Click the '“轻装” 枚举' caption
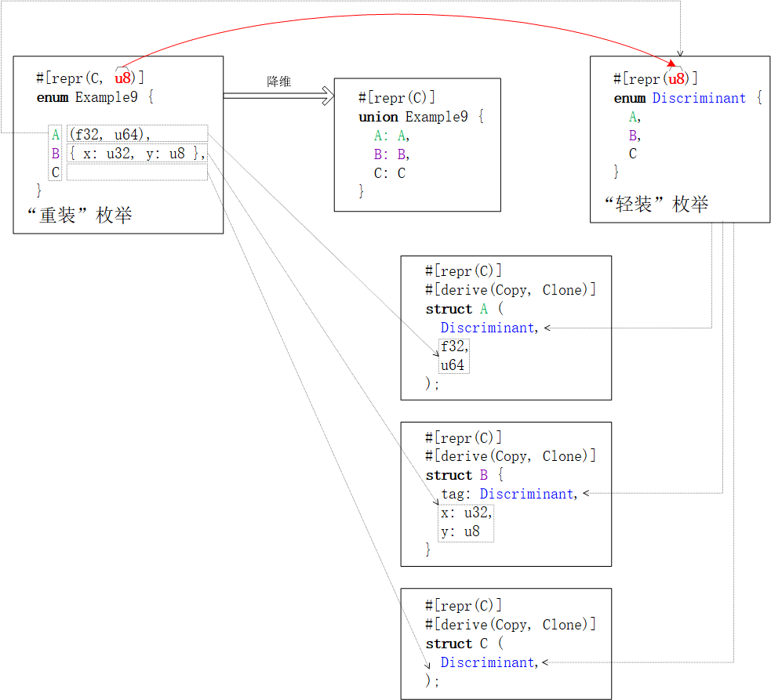Image resolution: width=771 pixels, height=700 pixels. pos(656,204)
